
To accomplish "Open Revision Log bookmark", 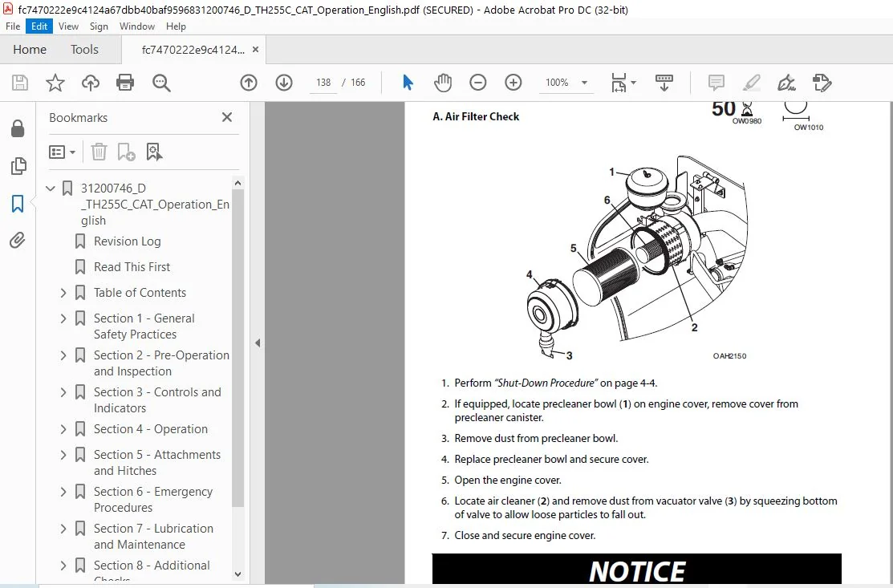I will point(127,241).
